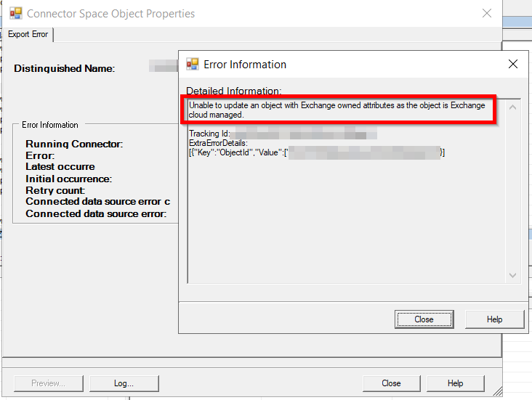Click the Running Connector label
This screenshot has height=400, width=532.
pyautogui.click(x=74, y=144)
